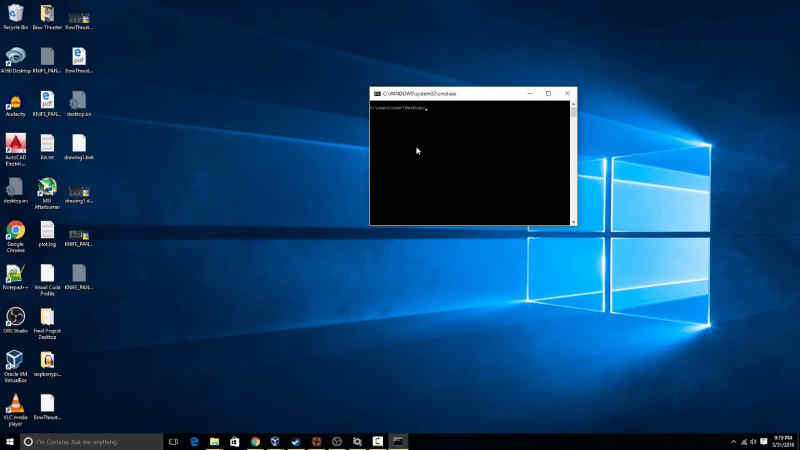Switch to VirtualBox on the taskbar
The height and width of the screenshot is (450, 800).
click(276, 442)
